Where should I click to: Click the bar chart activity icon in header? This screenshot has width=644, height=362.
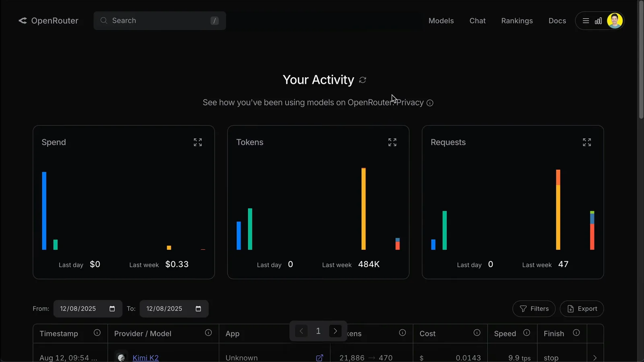point(598,21)
